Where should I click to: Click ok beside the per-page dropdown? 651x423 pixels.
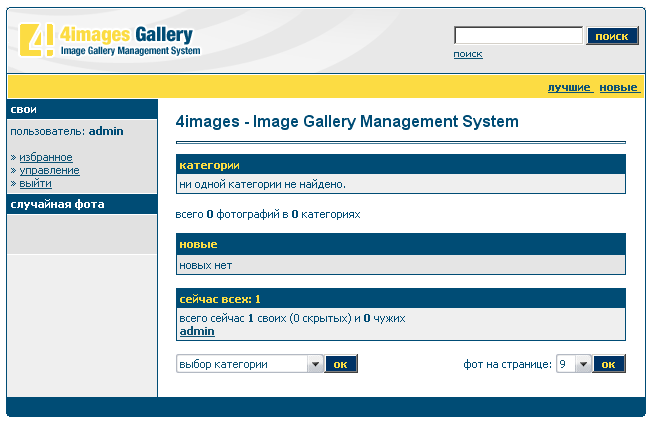(609, 364)
